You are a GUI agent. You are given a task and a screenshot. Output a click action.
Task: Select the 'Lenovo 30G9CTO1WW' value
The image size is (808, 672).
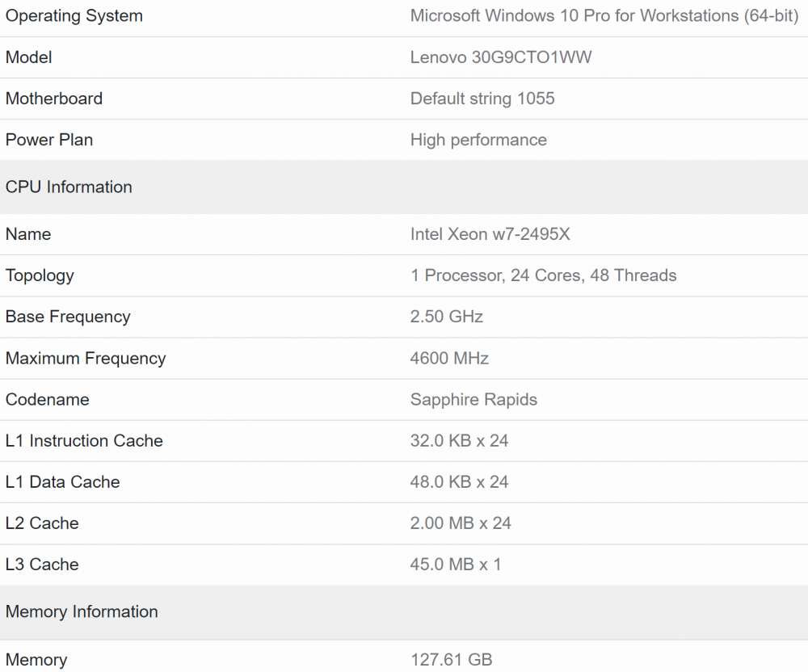[501, 57]
